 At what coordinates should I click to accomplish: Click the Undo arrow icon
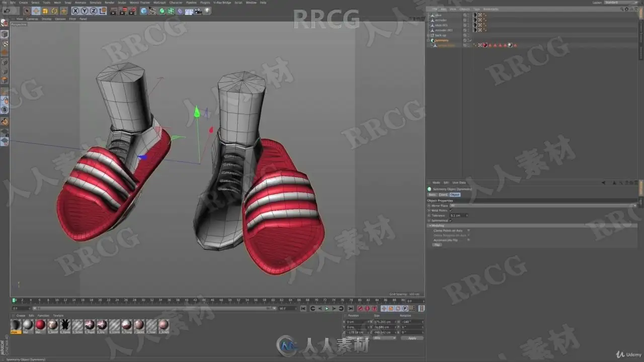[x=7, y=11]
